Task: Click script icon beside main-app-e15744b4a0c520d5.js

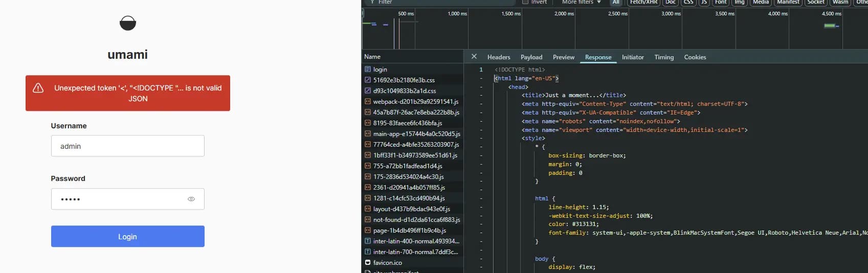Action: pyautogui.click(x=367, y=133)
